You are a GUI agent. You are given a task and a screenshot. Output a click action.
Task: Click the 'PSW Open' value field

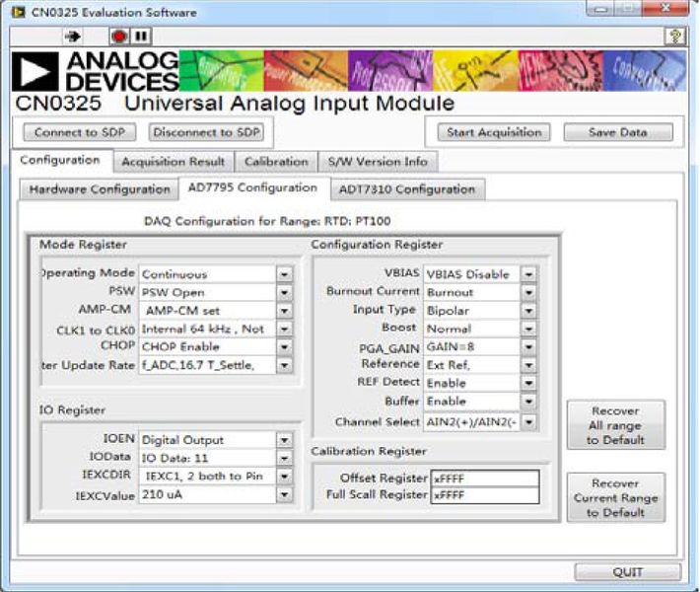tap(208, 293)
